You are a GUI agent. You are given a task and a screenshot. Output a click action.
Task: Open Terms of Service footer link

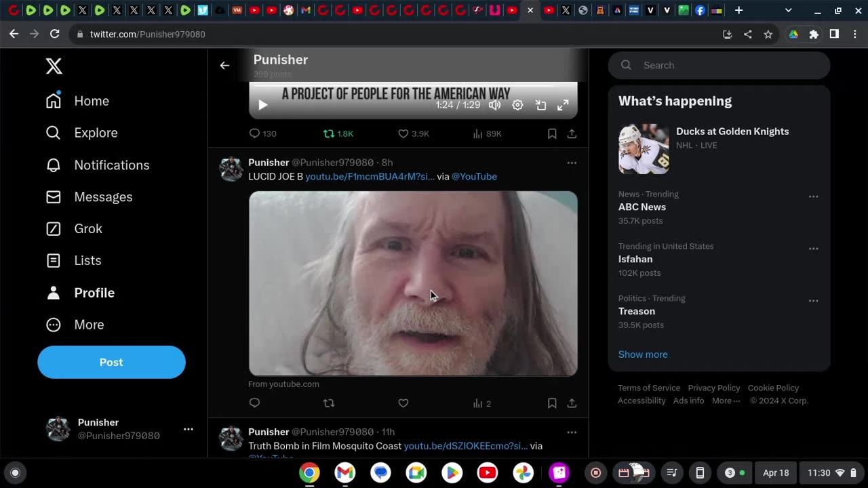(x=649, y=388)
